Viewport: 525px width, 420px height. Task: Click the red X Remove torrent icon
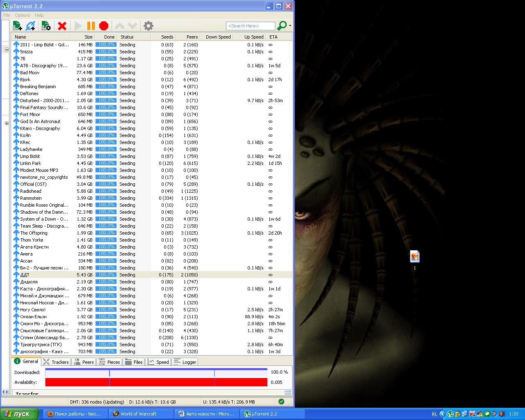point(62,26)
